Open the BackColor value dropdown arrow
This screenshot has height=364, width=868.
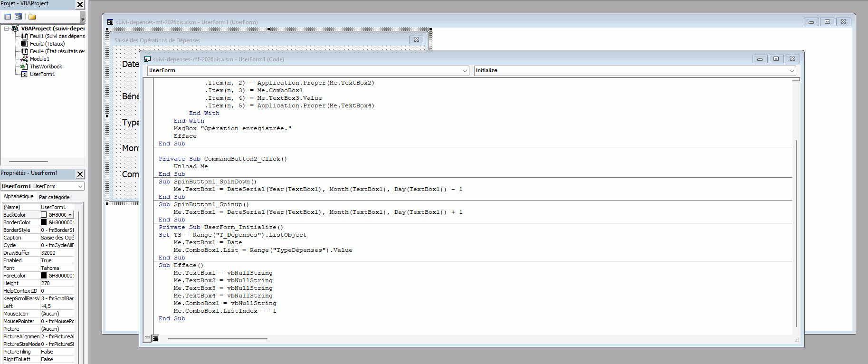coord(70,215)
